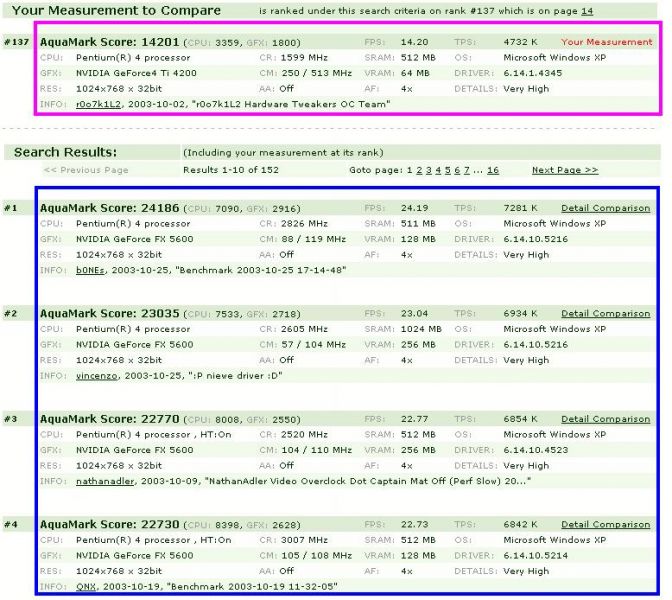672x600 pixels.
Task: Click 7281 K TPS value
Action: (x=520, y=208)
